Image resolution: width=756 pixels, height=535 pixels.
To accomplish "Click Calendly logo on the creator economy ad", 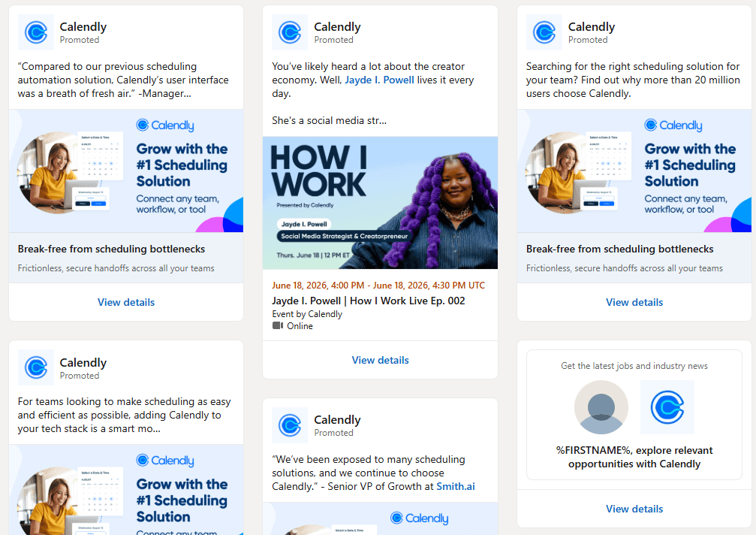I will click(290, 32).
